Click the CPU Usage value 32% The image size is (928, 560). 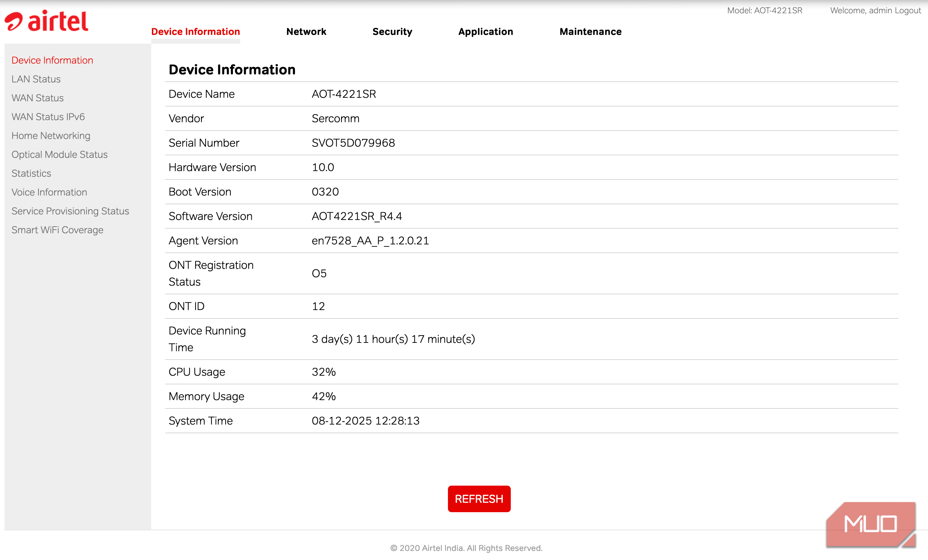(x=324, y=372)
